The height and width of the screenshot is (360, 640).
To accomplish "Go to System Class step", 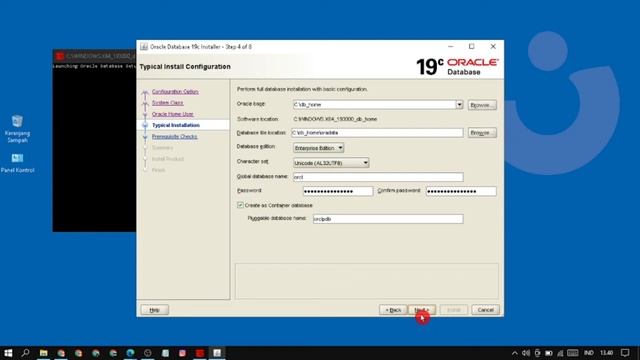I will click(167, 103).
